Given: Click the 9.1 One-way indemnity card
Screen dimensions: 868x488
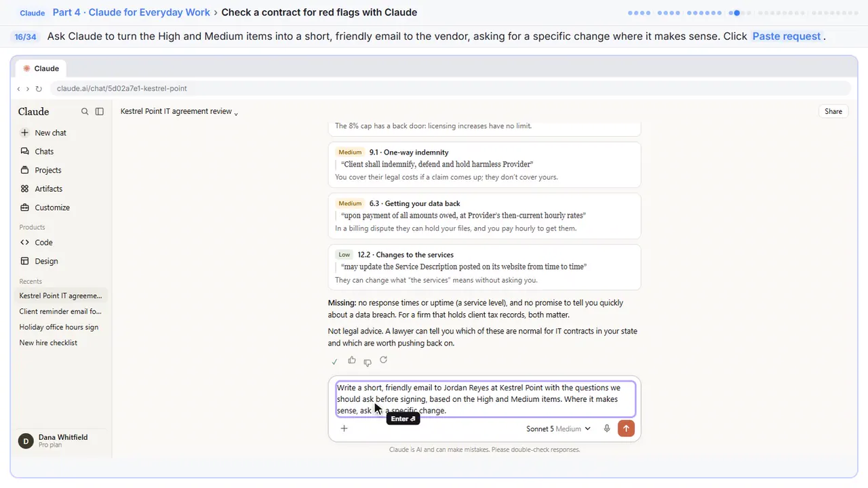Looking at the screenshot, I should pos(484,165).
